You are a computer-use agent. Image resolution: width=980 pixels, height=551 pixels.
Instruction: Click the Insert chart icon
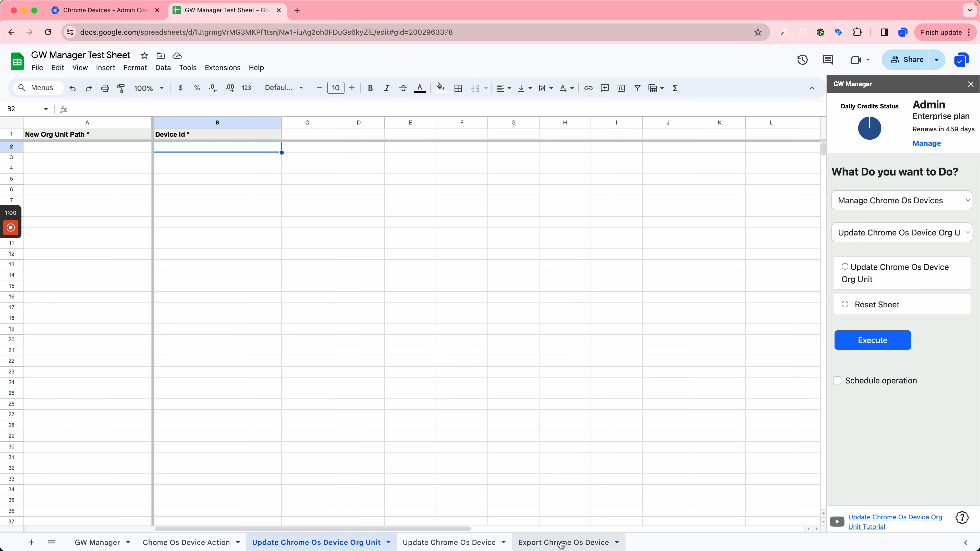621,88
